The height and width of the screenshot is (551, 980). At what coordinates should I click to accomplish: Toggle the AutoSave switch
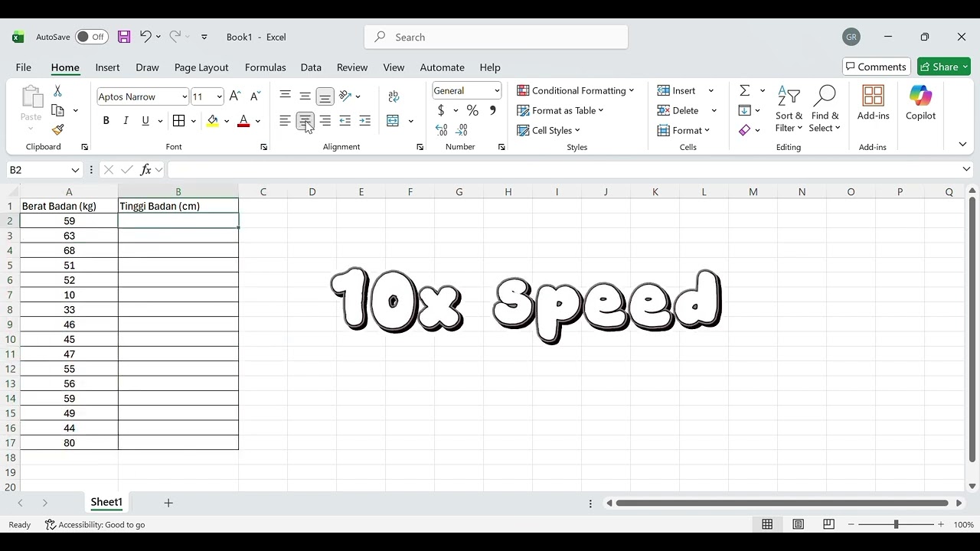coord(92,37)
